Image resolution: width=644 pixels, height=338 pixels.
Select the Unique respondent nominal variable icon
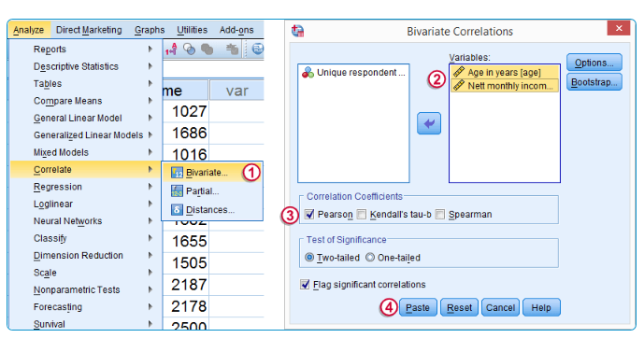[x=308, y=73]
